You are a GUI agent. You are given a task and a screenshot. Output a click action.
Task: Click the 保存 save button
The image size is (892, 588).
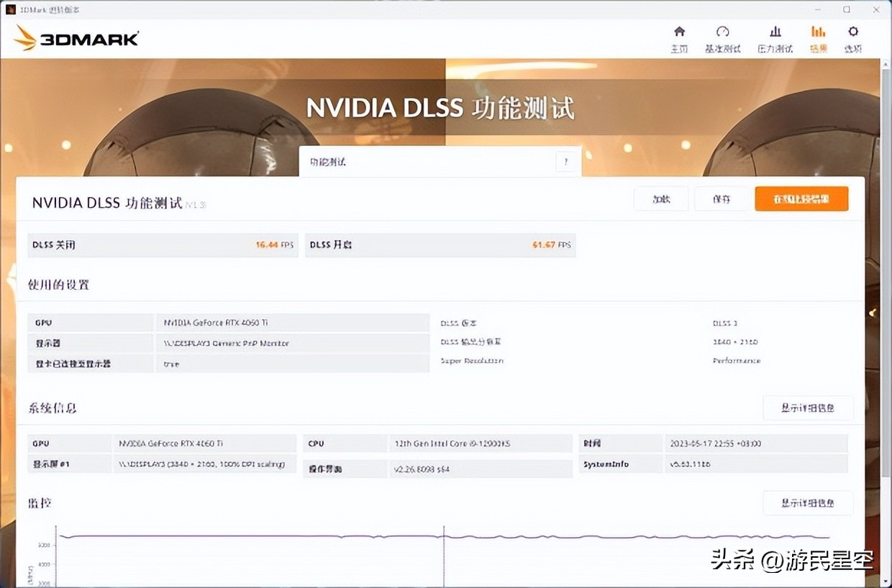(722, 199)
